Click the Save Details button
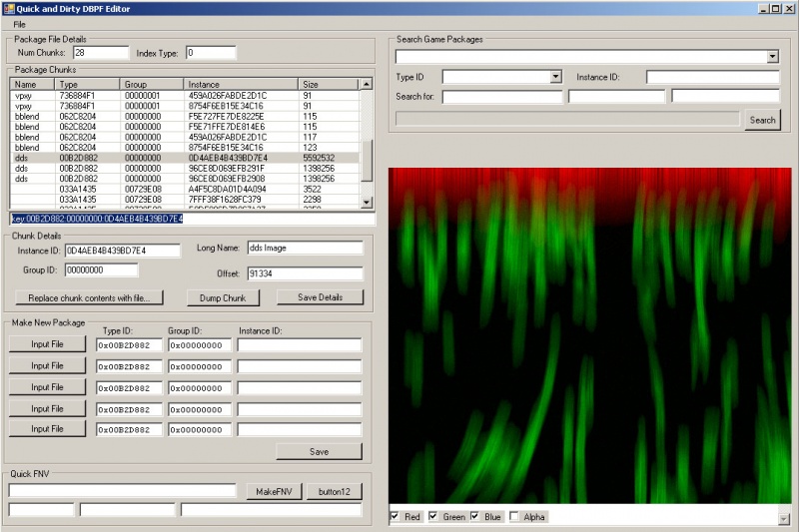799x532 pixels. [320, 297]
